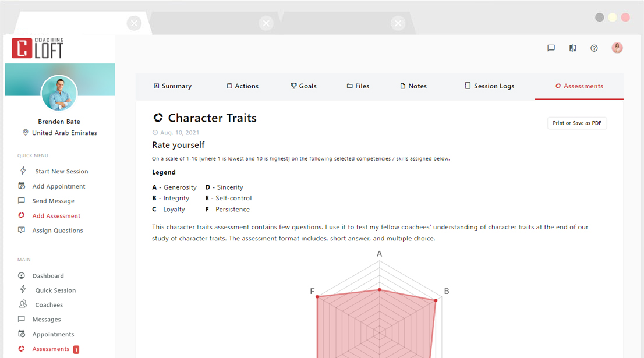The image size is (644, 358).
Task: Click the user avatar in top right
Action: tap(617, 48)
